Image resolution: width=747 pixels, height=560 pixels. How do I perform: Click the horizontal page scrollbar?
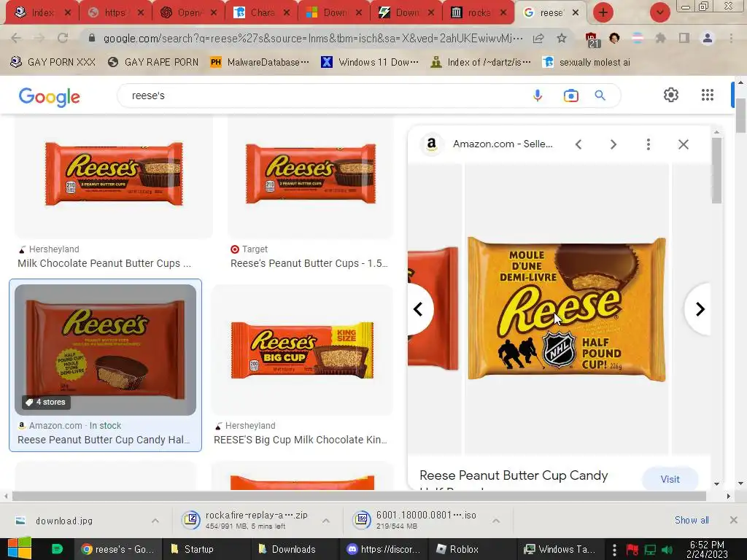(x=359, y=496)
